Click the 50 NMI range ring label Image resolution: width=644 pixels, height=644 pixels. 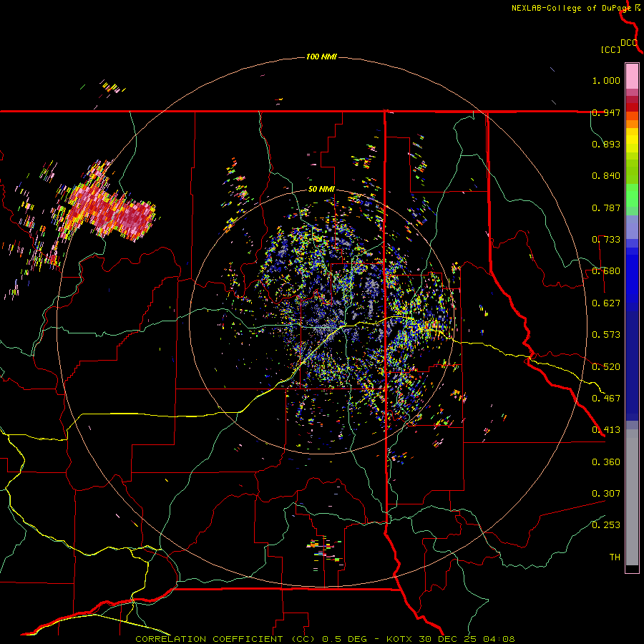tap(321, 190)
